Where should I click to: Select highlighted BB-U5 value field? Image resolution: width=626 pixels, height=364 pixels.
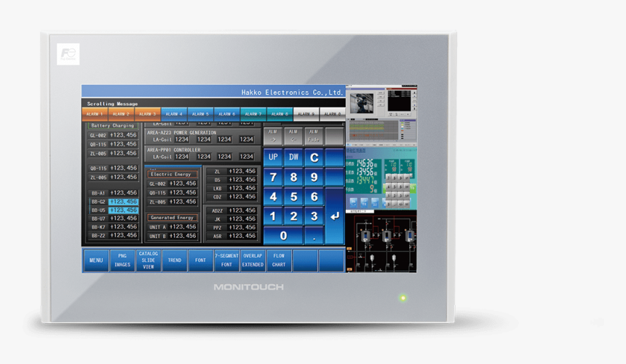(x=123, y=210)
